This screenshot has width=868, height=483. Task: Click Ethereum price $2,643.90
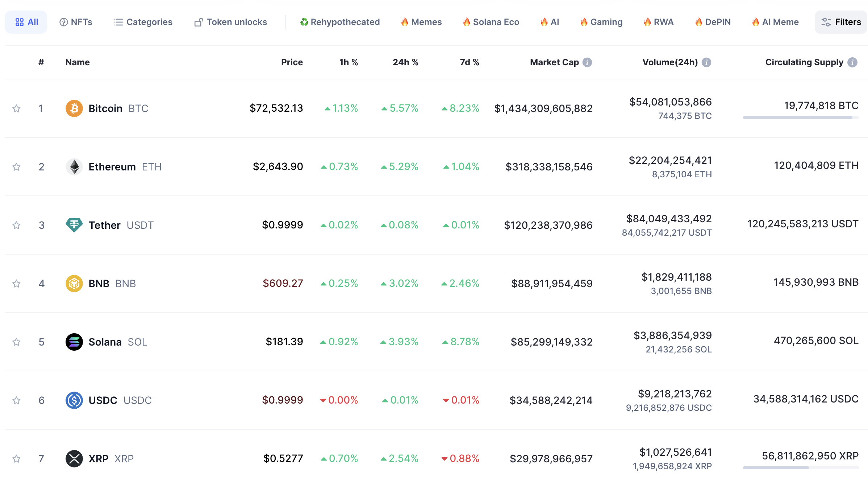pos(278,166)
